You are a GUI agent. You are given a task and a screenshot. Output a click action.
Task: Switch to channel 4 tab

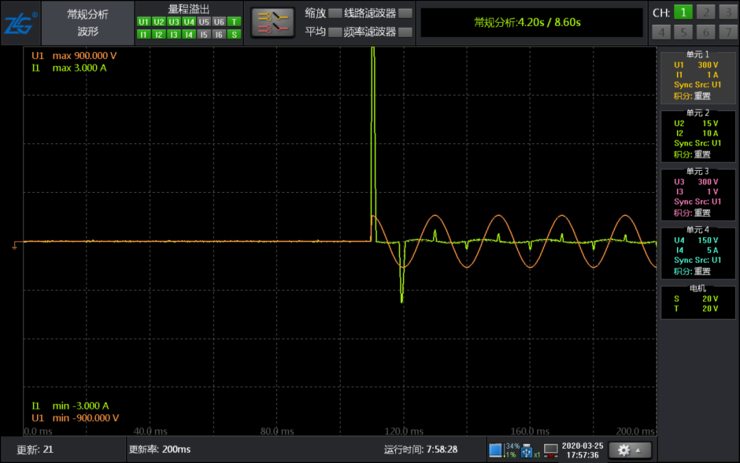(661, 32)
